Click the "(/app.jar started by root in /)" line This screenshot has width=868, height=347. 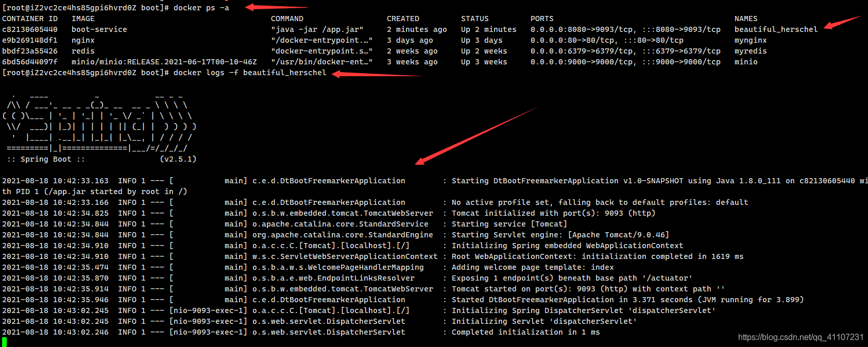(115, 192)
